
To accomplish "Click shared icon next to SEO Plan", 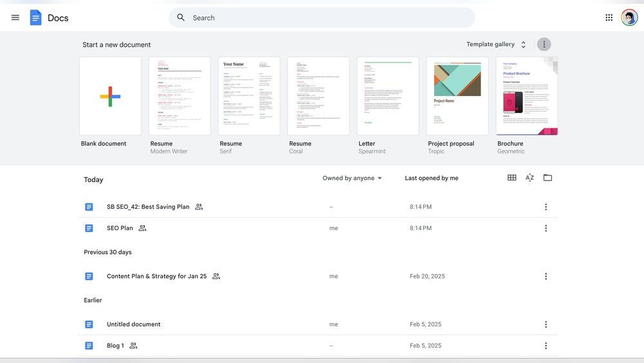I will pyautogui.click(x=142, y=228).
